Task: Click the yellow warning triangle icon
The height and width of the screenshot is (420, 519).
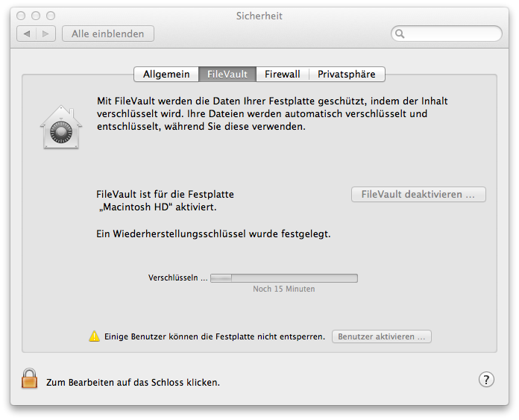Action: tap(94, 336)
